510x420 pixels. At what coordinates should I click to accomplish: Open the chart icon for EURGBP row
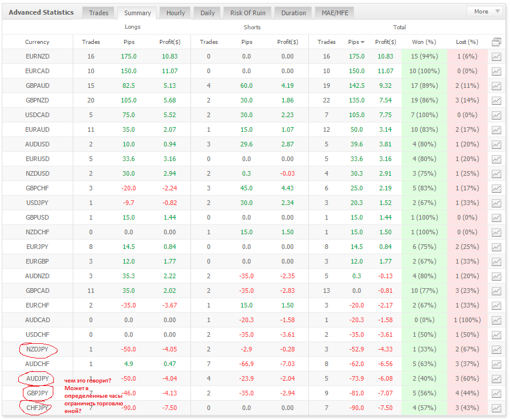coord(496,261)
